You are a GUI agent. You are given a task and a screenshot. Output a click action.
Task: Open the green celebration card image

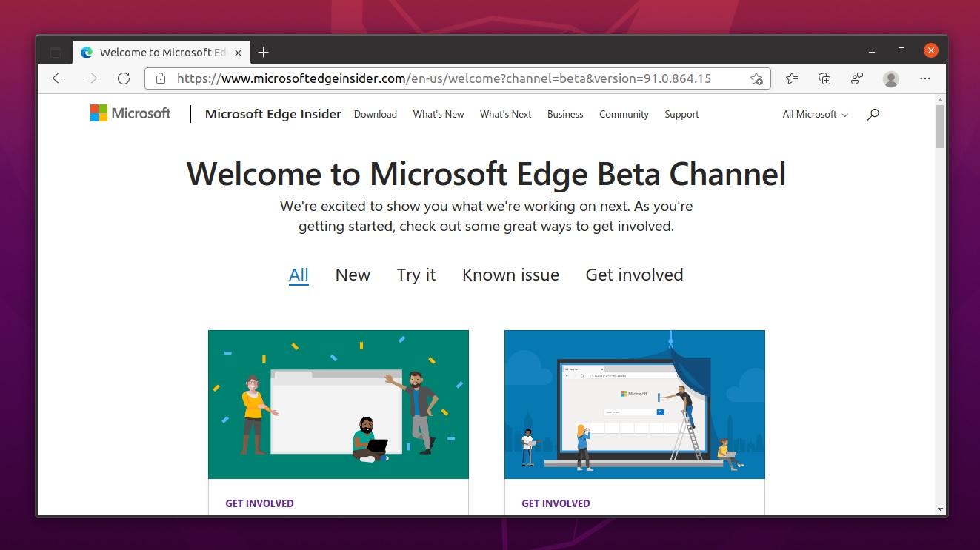pyautogui.click(x=339, y=404)
